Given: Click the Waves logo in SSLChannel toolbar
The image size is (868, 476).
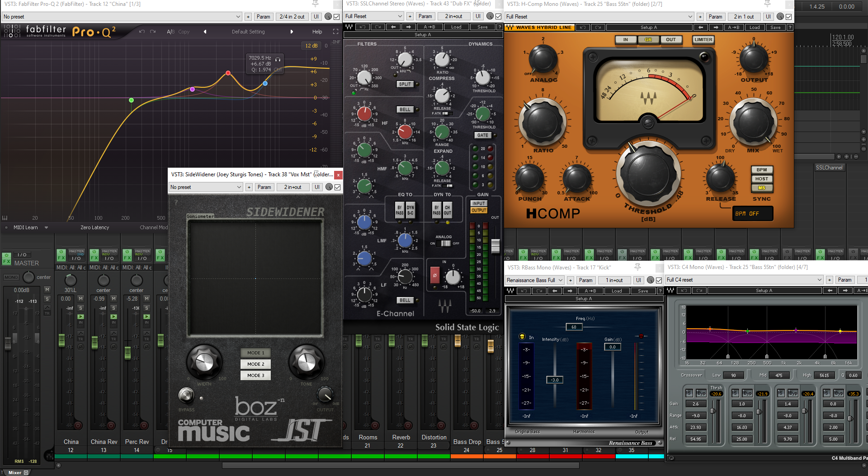Looking at the screenshot, I should click(349, 27).
